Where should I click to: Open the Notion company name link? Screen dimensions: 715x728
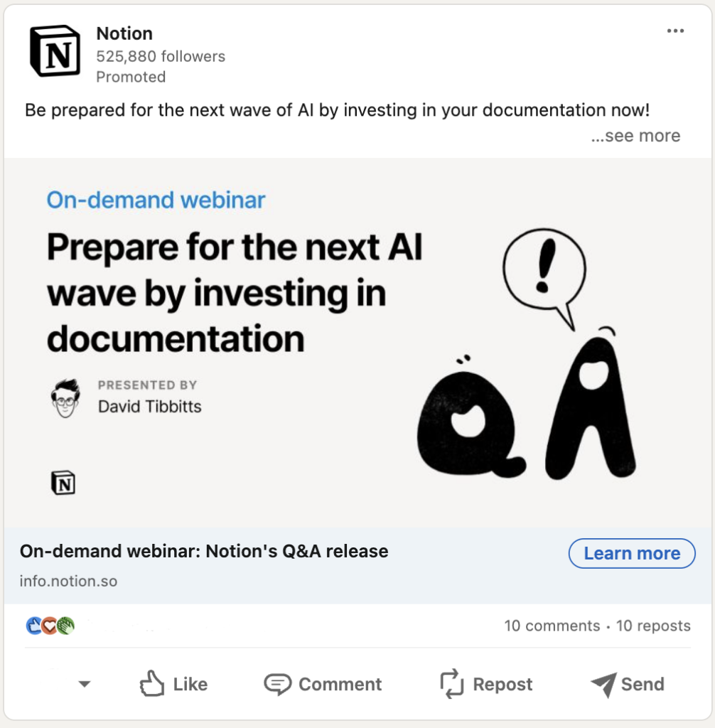[x=124, y=33]
